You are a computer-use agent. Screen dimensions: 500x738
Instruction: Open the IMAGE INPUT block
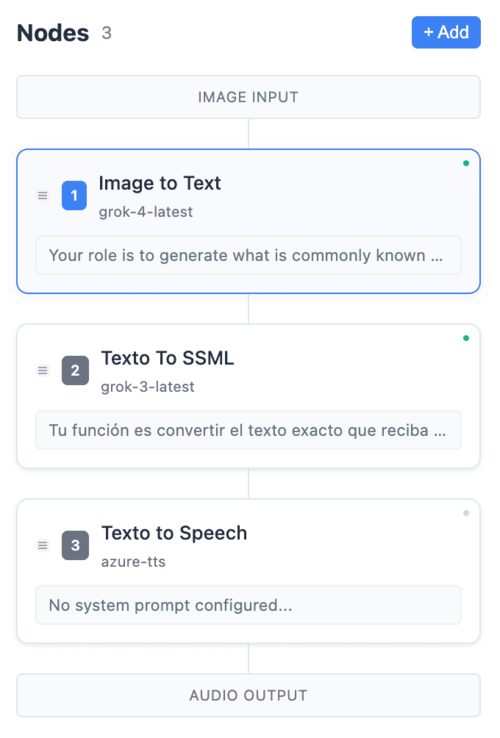tap(249, 97)
